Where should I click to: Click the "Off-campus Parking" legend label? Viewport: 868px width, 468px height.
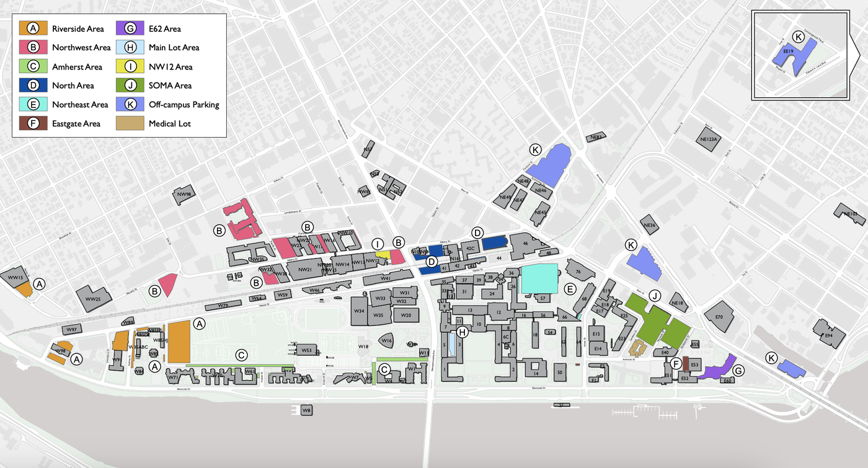click(x=184, y=105)
